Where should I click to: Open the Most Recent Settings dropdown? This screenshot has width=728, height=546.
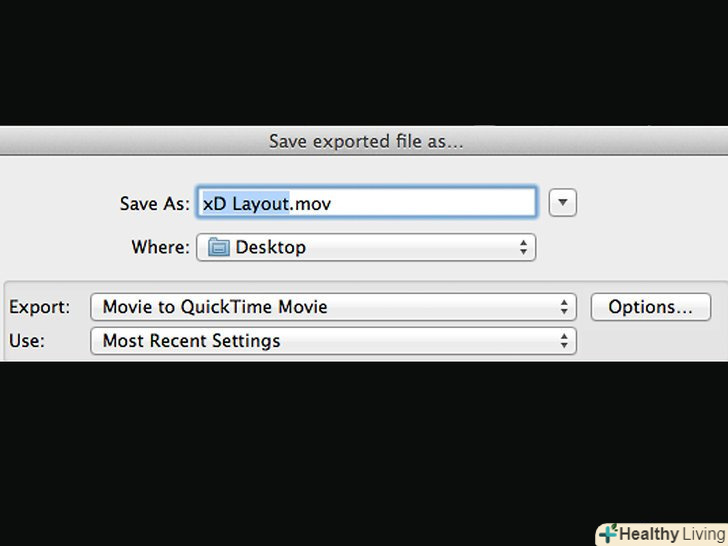pos(333,341)
